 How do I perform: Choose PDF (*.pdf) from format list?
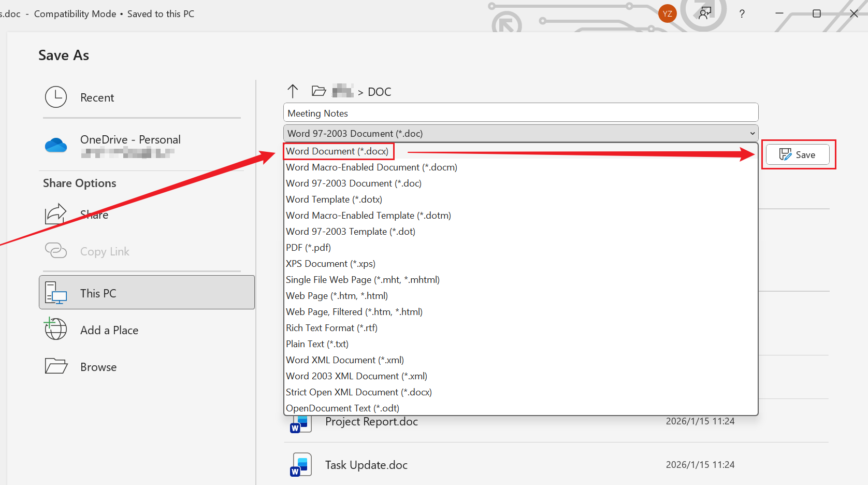tap(308, 247)
